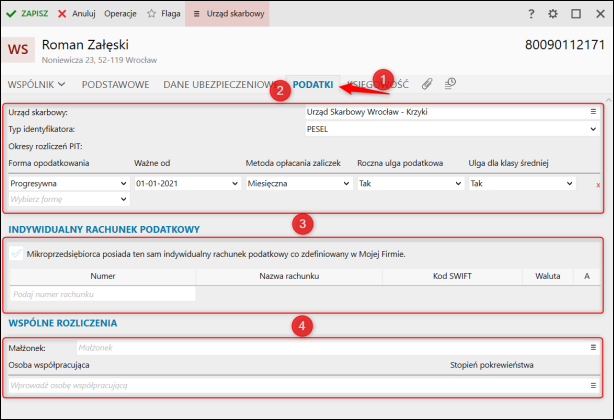Click the paperclip attachments icon

click(x=427, y=84)
